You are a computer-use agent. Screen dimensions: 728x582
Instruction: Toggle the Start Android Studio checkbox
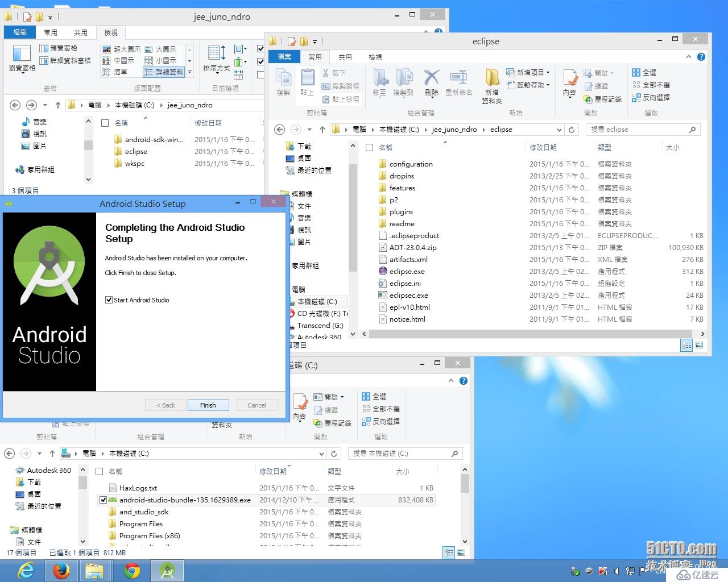(109, 300)
